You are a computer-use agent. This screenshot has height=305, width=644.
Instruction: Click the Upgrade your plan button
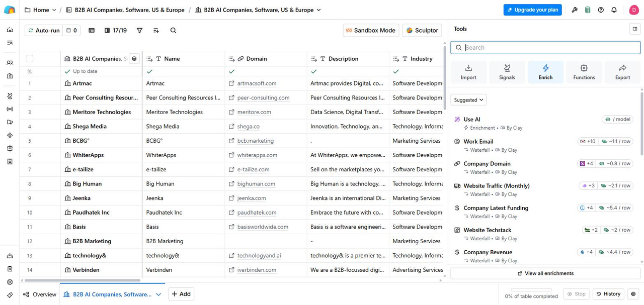tap(533, 10)
